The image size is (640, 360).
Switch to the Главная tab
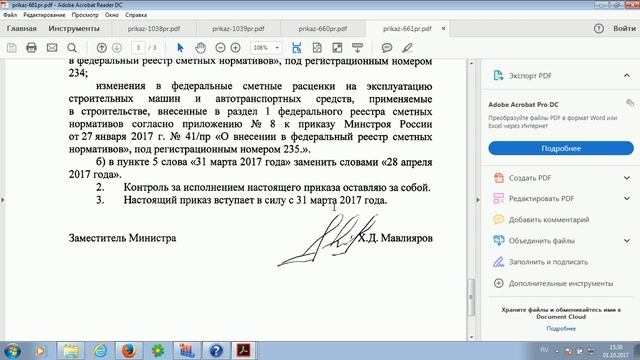click(x=22, y=29)
